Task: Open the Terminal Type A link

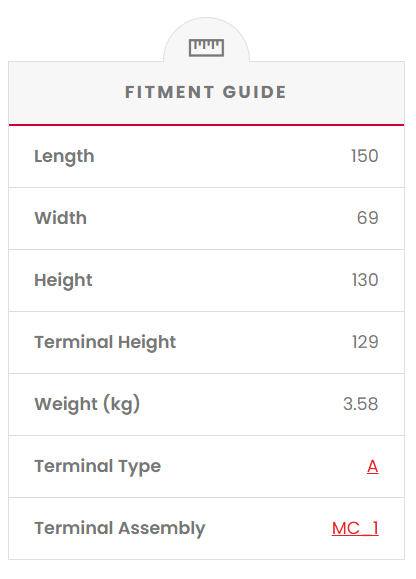Action: 372,466
